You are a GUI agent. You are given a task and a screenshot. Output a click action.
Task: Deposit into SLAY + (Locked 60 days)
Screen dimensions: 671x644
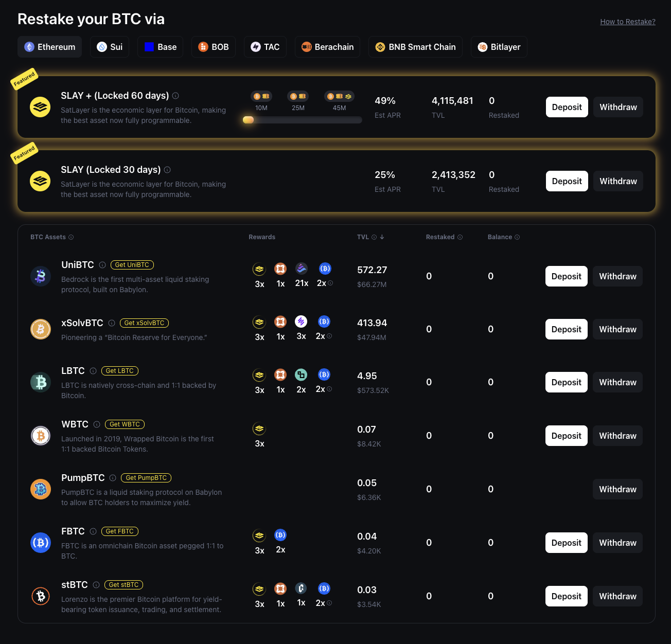(x=567, y=107)
